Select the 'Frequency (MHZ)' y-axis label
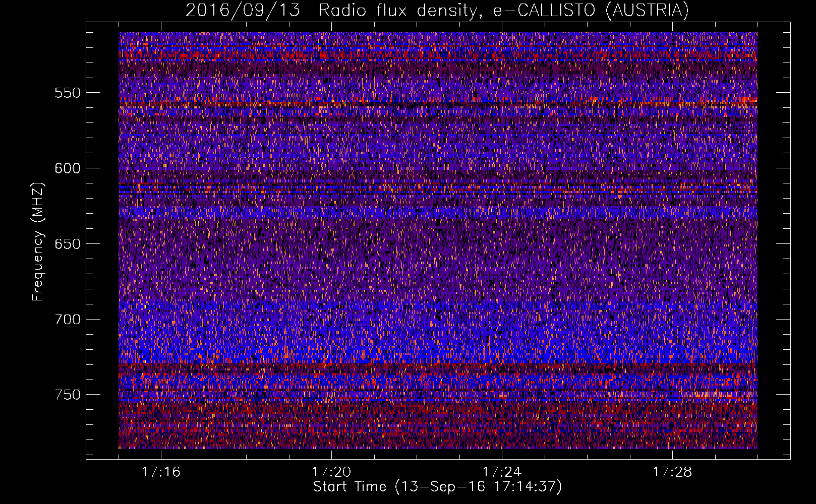 point(38,242)
